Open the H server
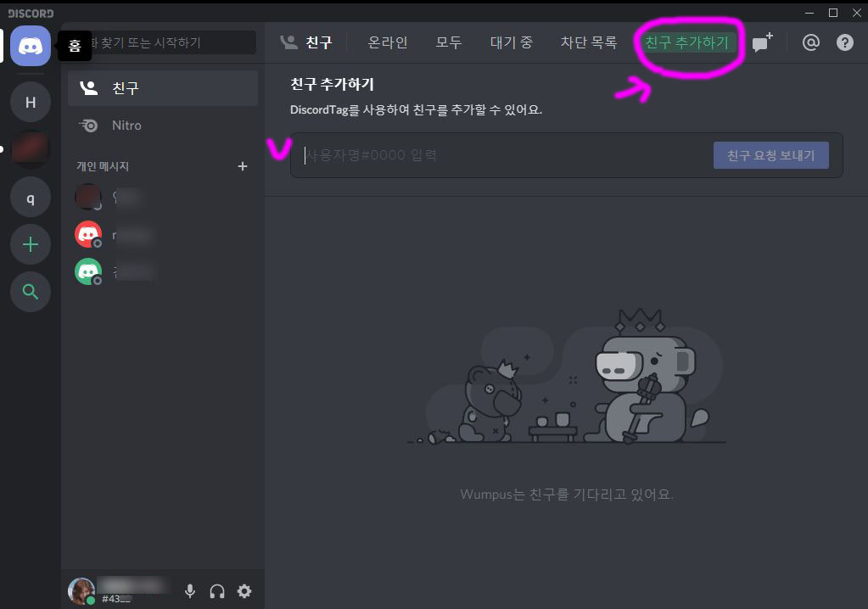868x609 pixels. point(31,103)
